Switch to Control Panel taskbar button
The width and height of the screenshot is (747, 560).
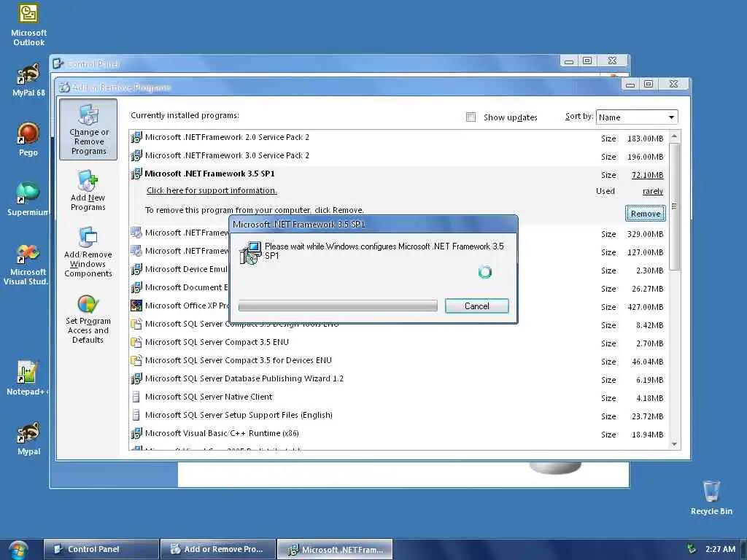pyautogui.click(x=101, y=549)
